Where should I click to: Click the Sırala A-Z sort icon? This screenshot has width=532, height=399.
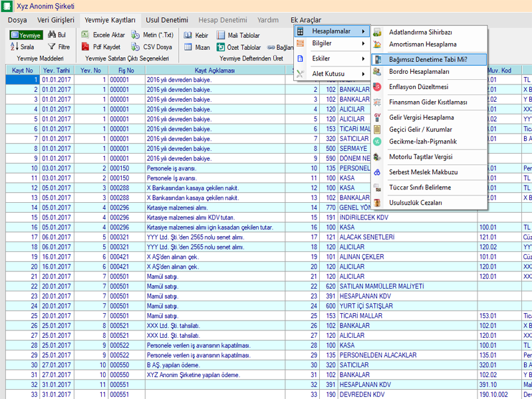point(15,47)
